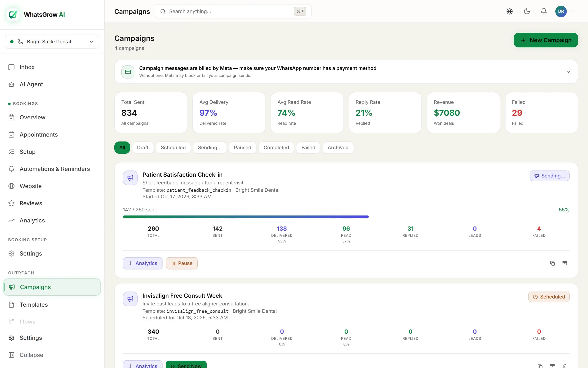Duplicate Patient Satisfaction Check-in campaign icon

(x=552, y=263)
